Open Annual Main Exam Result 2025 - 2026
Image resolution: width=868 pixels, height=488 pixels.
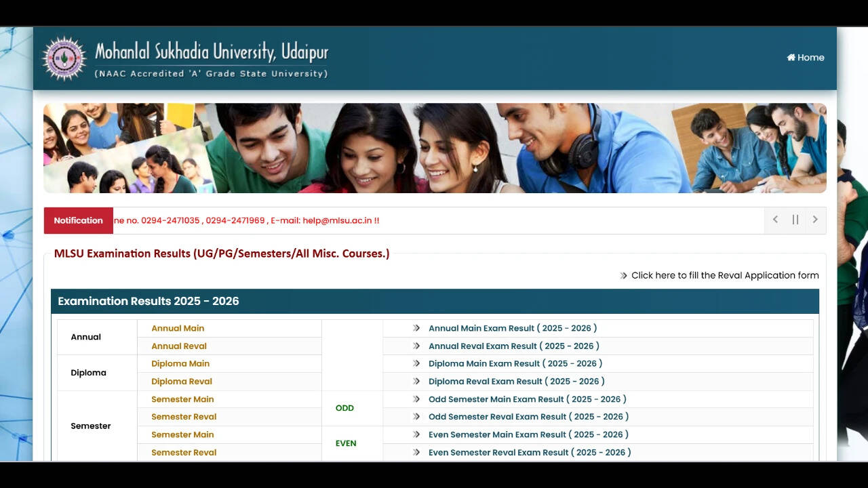pyautogui.click(x=513, y=328)
